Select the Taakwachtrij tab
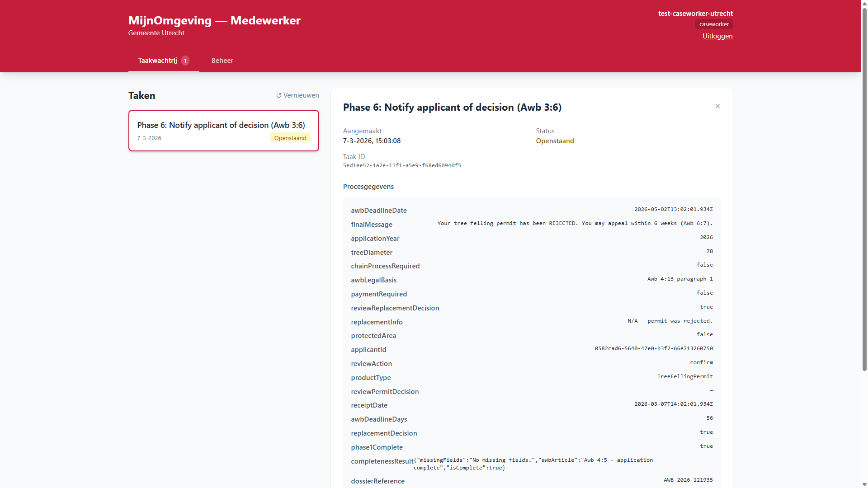The width and height of the screenshot is (868, 488). tap(157, 60)
